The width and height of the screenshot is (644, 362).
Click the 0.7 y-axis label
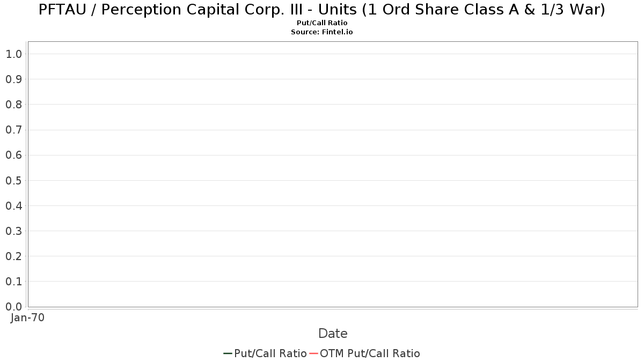[x=13, y=130]
